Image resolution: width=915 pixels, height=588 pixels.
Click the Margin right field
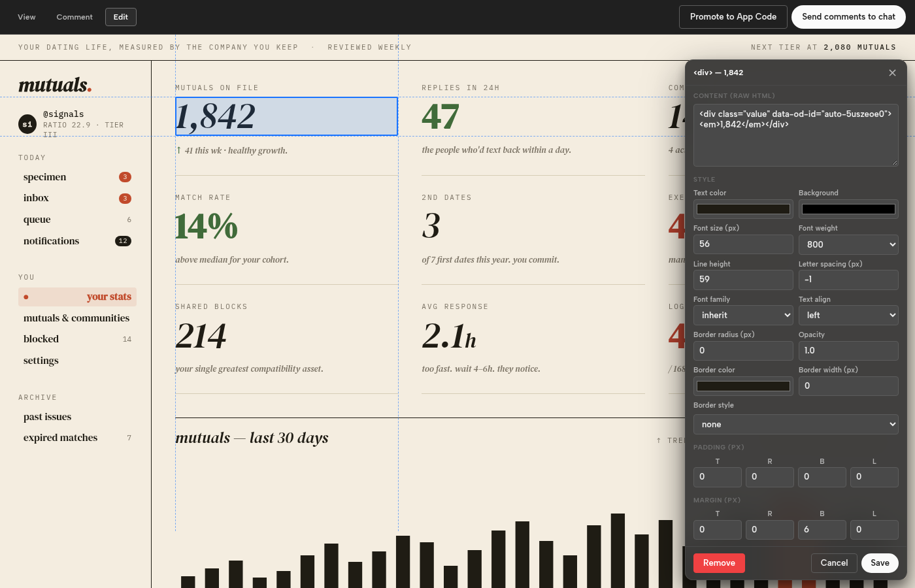(x=770, y=530)
